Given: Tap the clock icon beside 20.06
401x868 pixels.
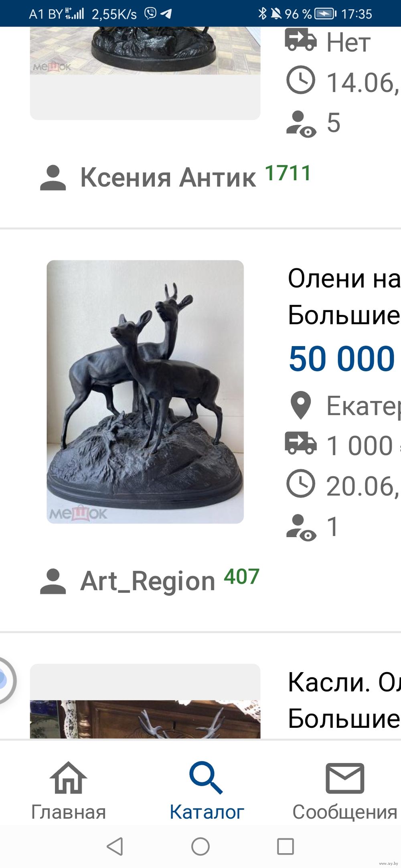Looking at the screenshot, I should coord(301,483).
